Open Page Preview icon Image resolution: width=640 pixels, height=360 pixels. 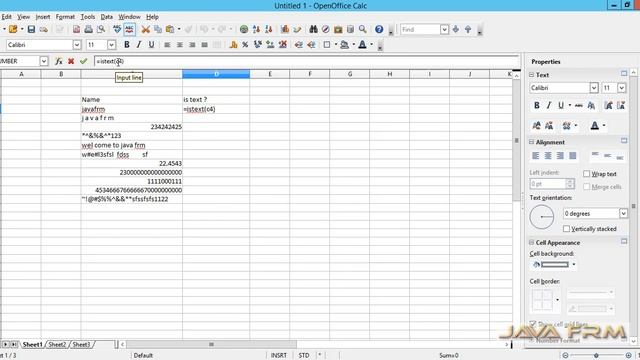101,29
